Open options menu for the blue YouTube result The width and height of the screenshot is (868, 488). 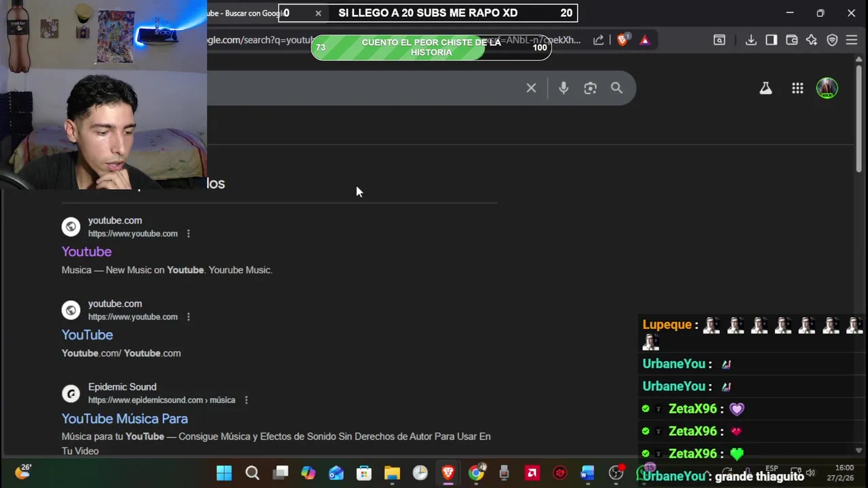click(189, 317)
